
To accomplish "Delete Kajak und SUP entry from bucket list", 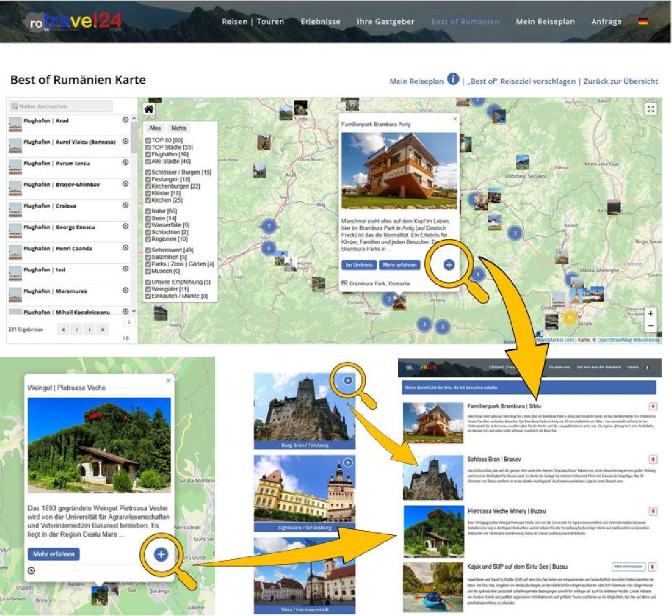I will coord(653,567).
